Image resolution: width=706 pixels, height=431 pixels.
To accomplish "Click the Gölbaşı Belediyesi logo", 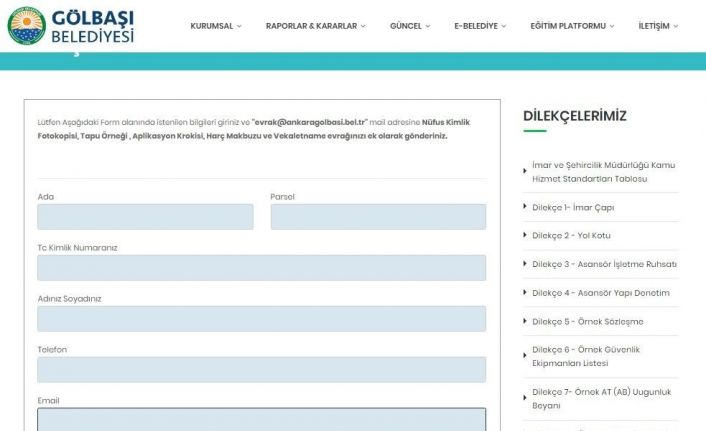I will [70, 26].
